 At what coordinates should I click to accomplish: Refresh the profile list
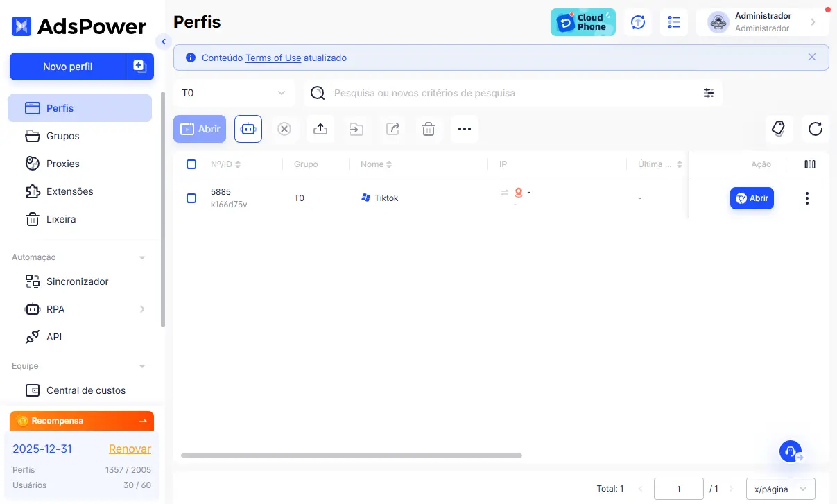click(816, 129)
